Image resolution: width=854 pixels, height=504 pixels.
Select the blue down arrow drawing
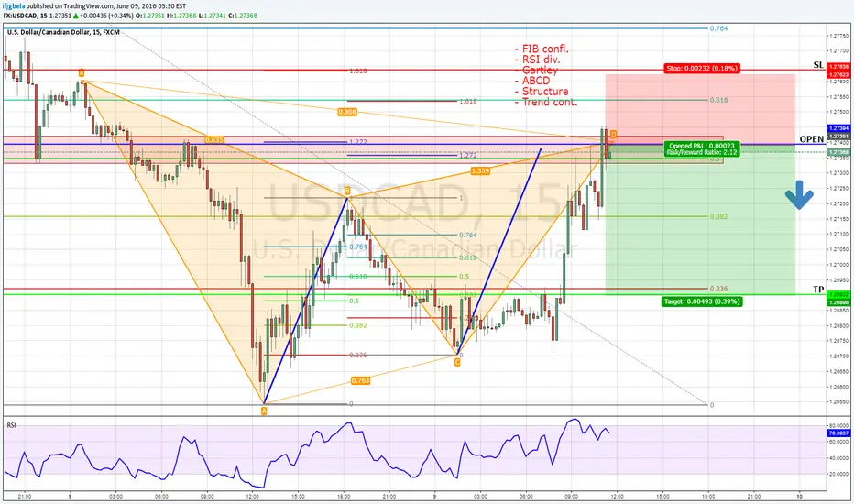[799, 195]
